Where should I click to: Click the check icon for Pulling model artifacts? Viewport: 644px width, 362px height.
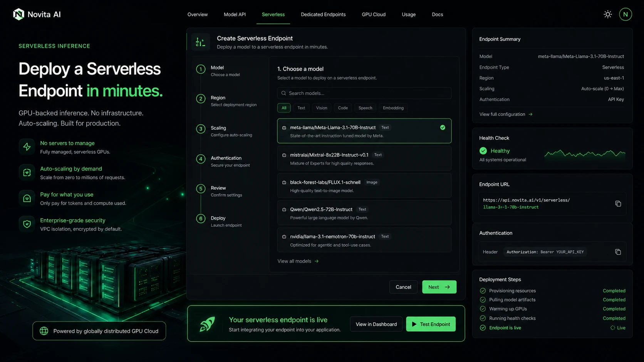tap(483, 300)
